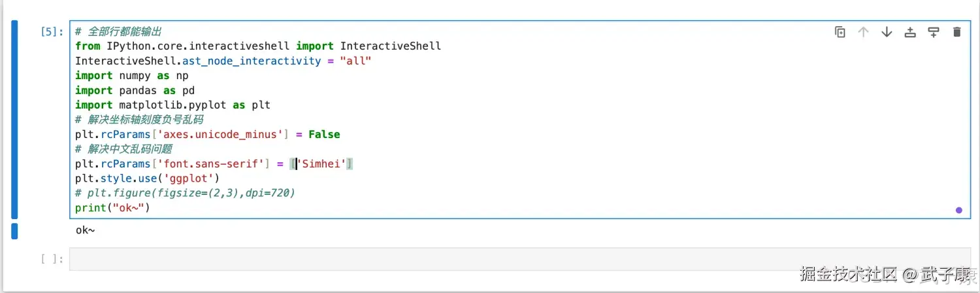Click the False keyword in the code
Viewport: 980px width, 293px height.
coord(324,134)
